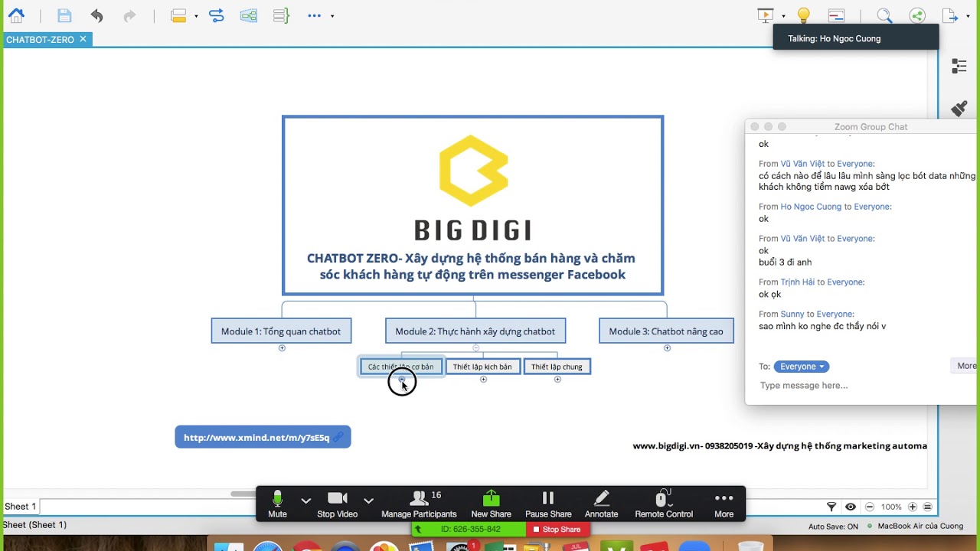Click Auto Save: ON status
The image size is (980, 551).
(833, 527)
